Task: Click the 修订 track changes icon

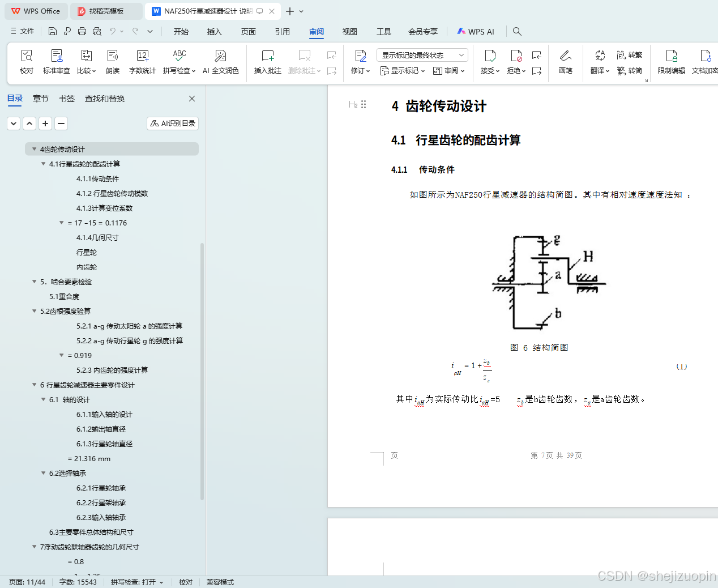Action: pos(361,56)
